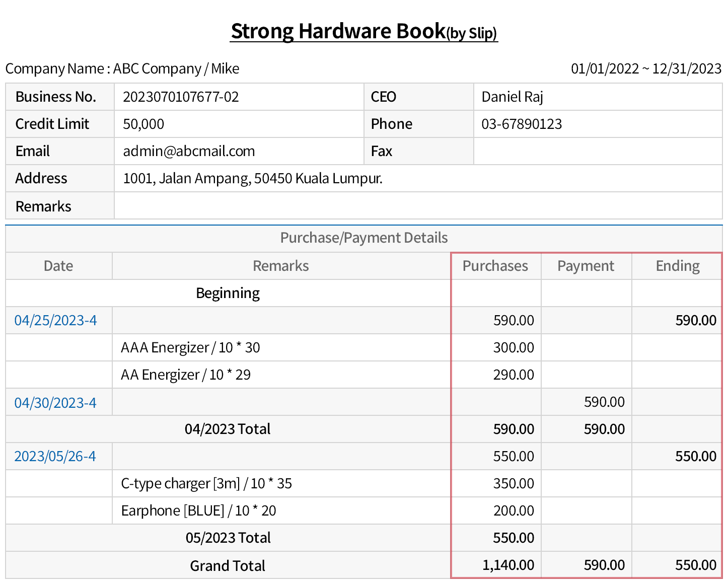Click the Remarks column header in details

[280, 266]
